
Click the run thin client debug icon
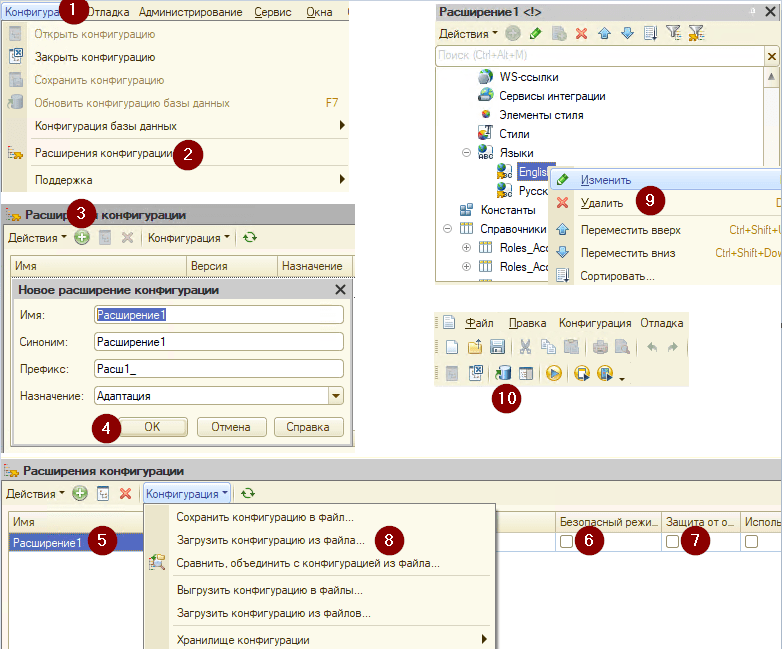click(604, 373)
